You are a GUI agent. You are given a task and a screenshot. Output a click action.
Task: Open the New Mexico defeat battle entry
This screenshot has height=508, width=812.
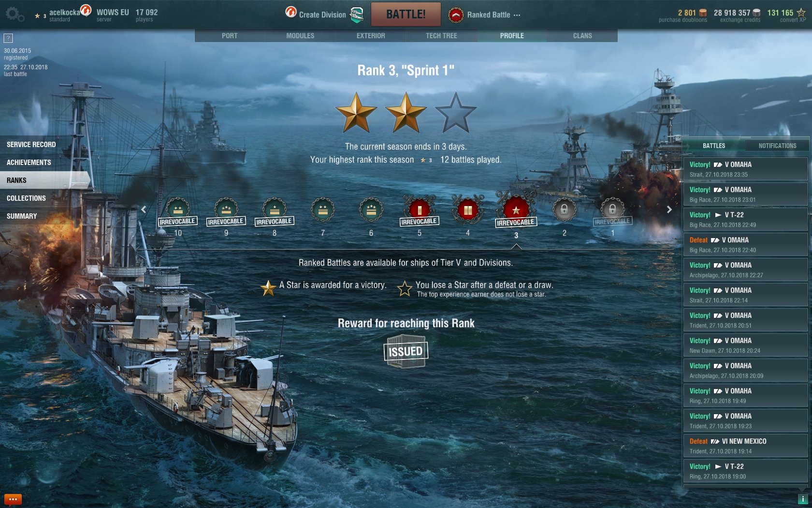745,446
